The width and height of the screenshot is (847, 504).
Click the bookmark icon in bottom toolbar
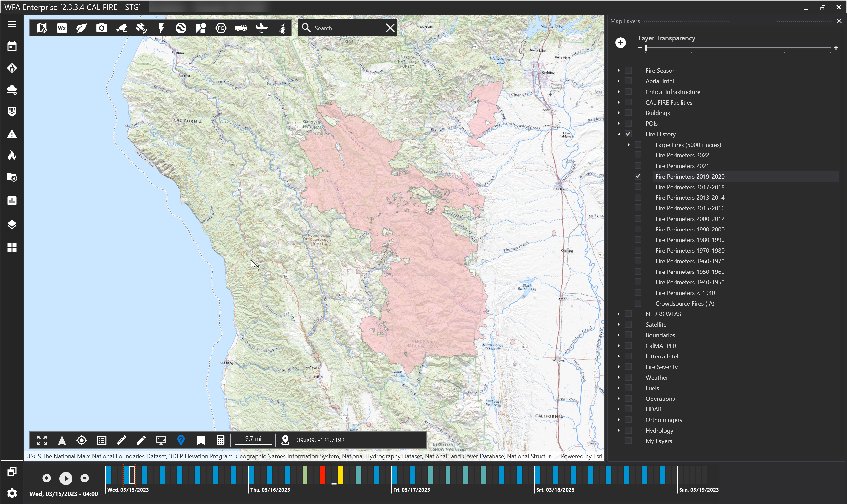pyautogui.click(x=201, y=440)
